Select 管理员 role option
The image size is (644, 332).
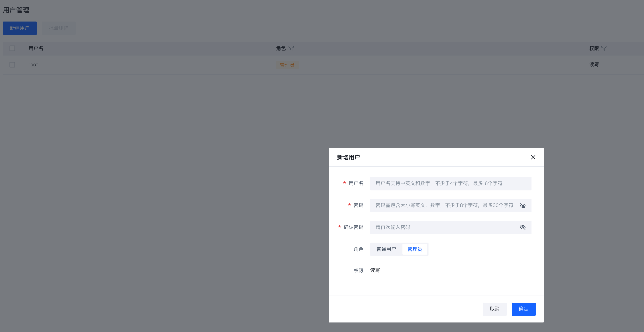point(414,249)
